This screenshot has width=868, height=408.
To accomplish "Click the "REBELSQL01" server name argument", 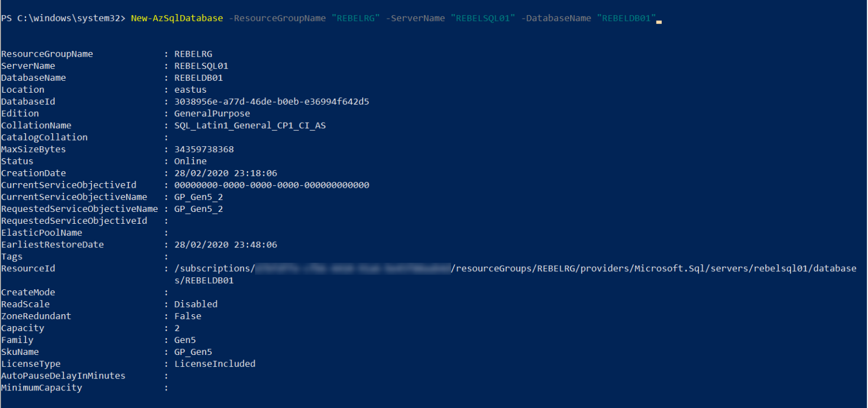I will (x=483, y=18).
